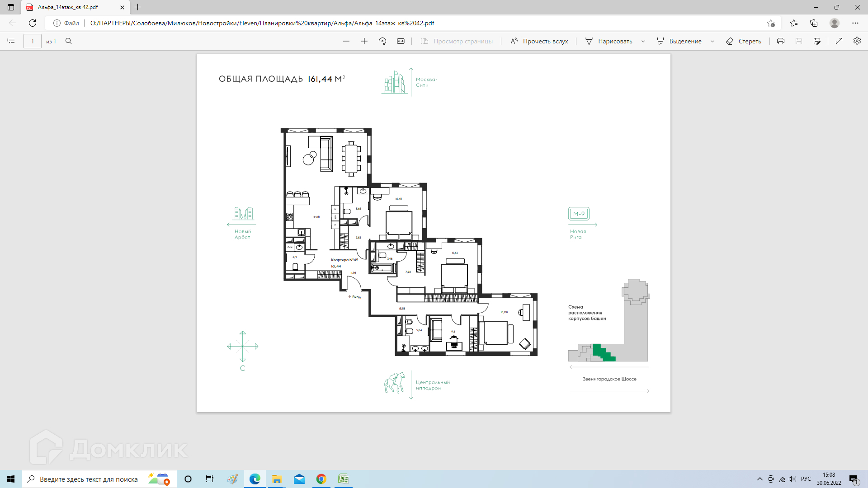Toggle the Стереть eraser tool
The width and height of the screenshot is (868, 488).
(744, 41)
